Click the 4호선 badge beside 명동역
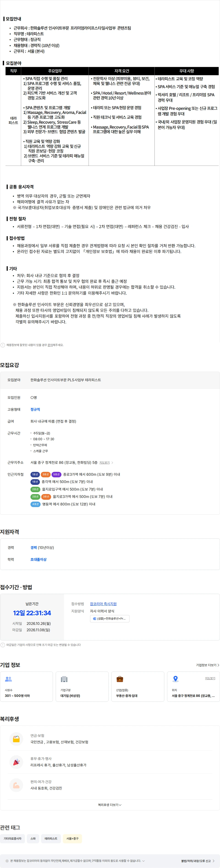Image resolution: width=220 pixels, height=868 pixels. coord(36,504)
